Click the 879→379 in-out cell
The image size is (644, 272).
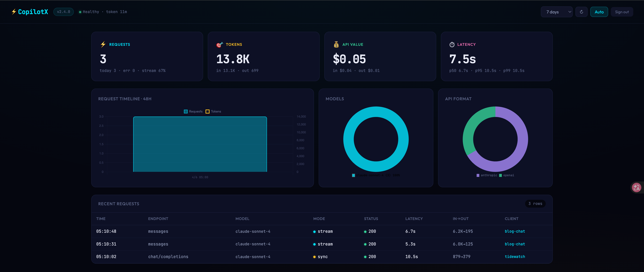[x=462, y=257]
